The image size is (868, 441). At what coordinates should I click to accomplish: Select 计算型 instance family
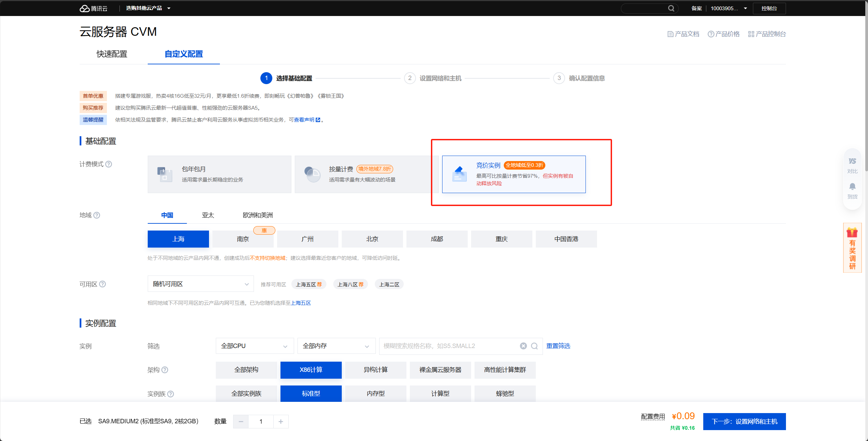coord(440,394)
